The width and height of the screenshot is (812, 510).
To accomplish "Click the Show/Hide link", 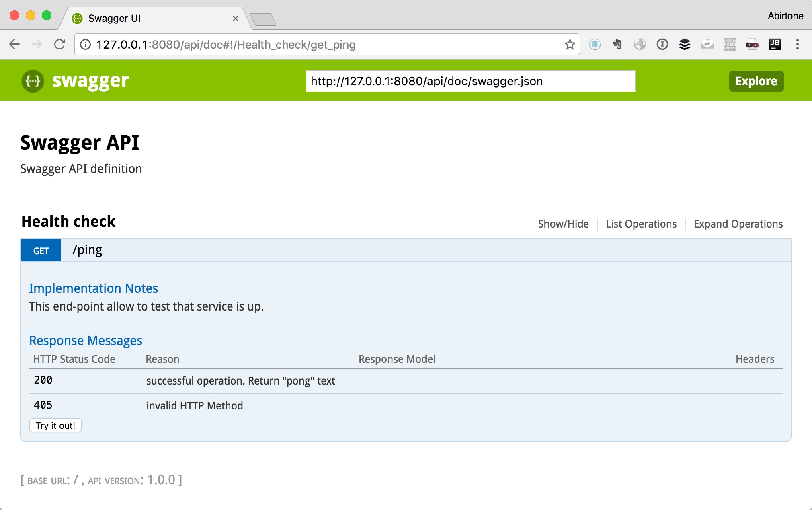I will click(x=563, y=224).
